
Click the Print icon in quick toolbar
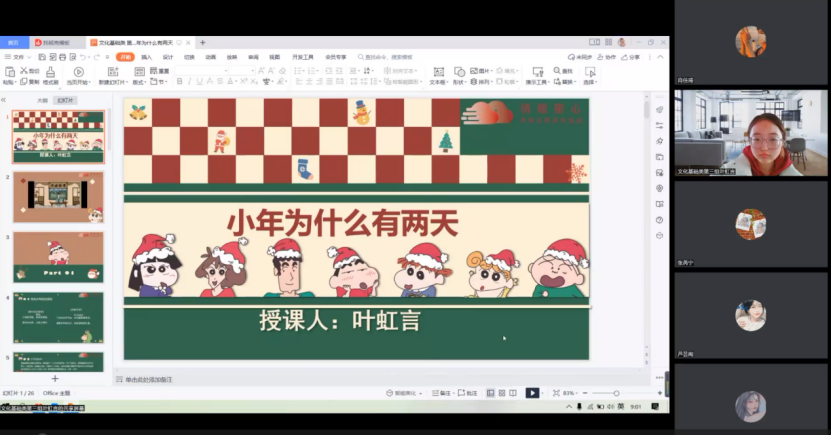point(63,57)
